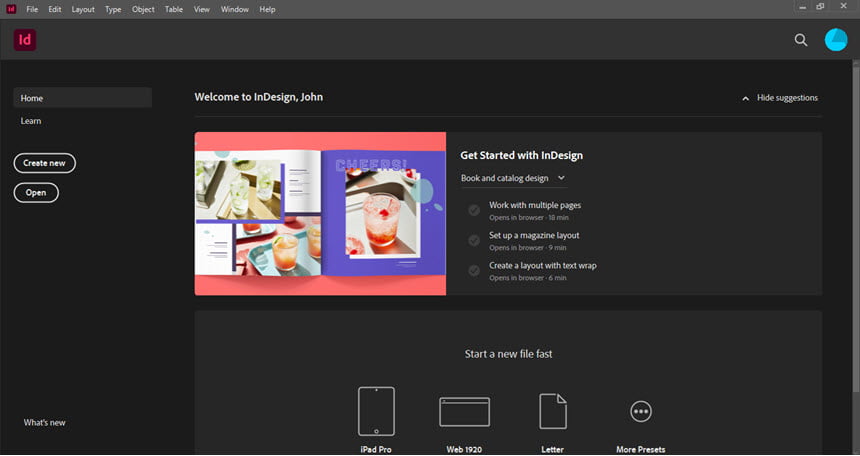Open the Help menu
The image size is (860, 456).
pos(267,9)
